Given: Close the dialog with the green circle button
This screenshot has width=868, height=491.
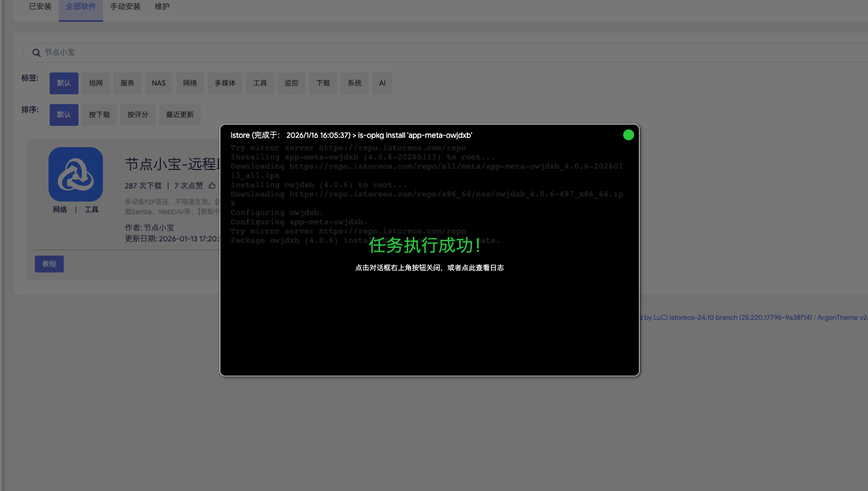Looking at the screenshot, I should (x=628, y=135).
